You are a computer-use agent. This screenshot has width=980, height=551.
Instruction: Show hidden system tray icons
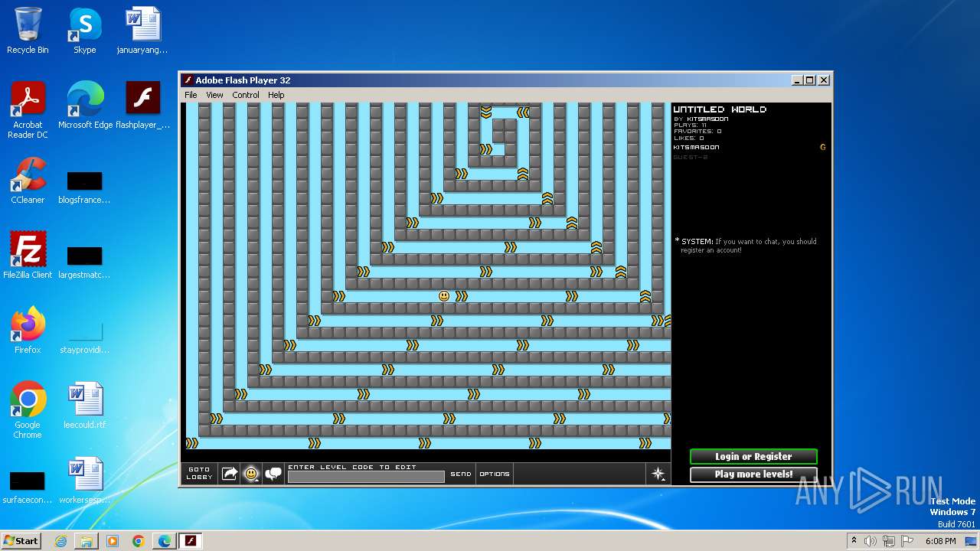pos(854,541)
